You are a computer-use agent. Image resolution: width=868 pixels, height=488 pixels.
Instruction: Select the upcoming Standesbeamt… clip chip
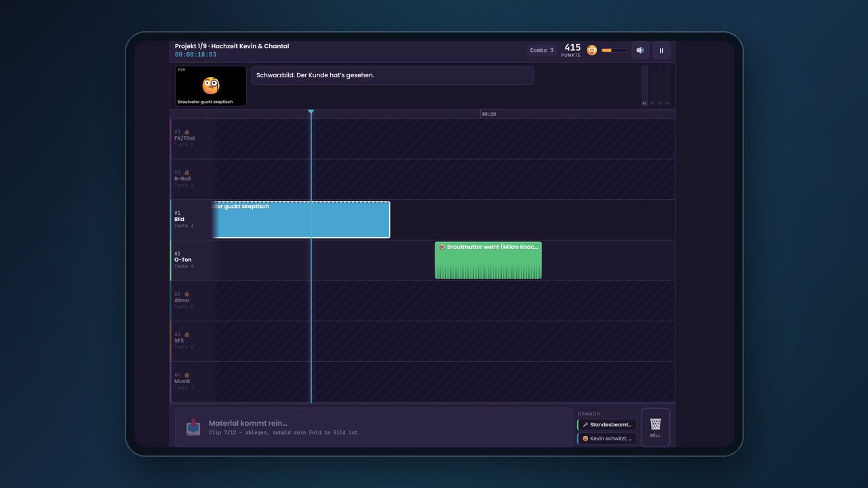(607, 425)
